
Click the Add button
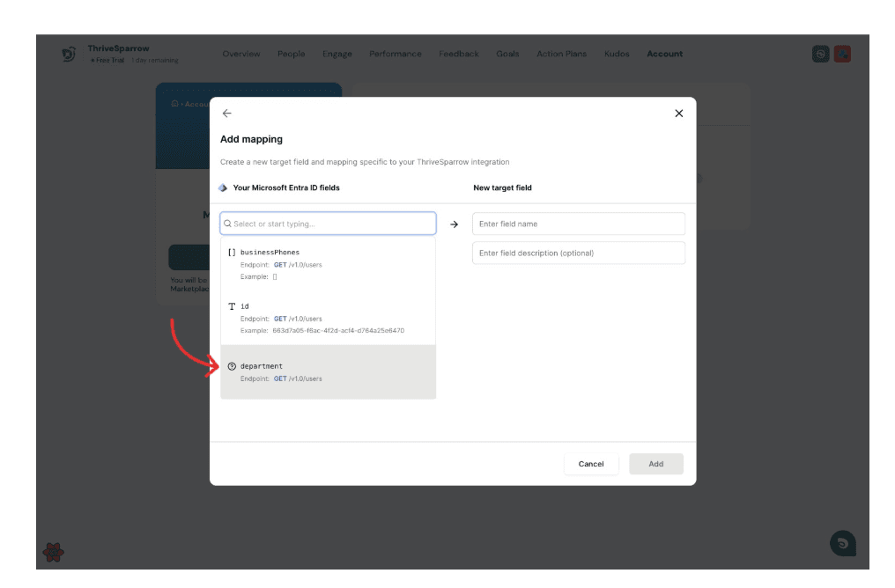click(655, 464)
